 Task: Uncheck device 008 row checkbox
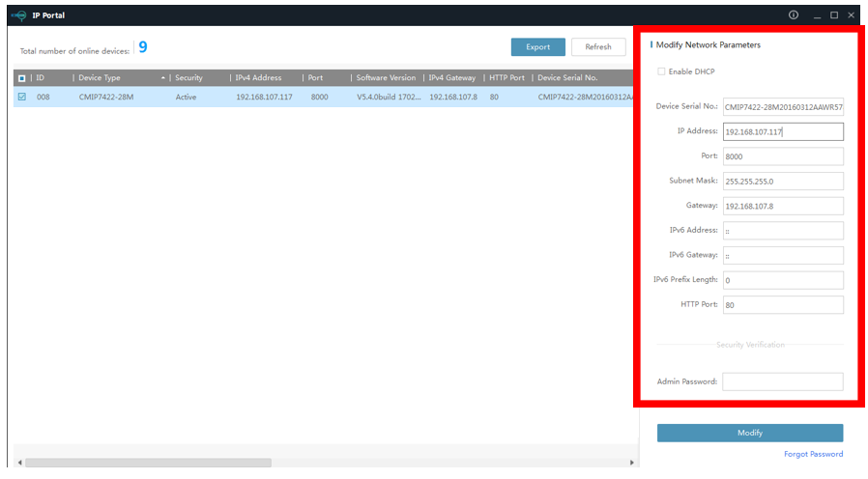pyautogui.click(x=22, y=97)
